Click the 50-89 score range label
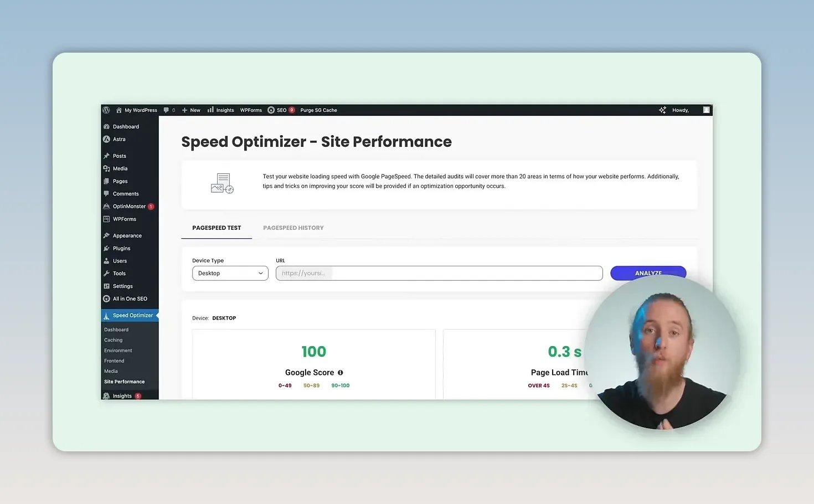 pyautogui.click(x=311, y=385)
